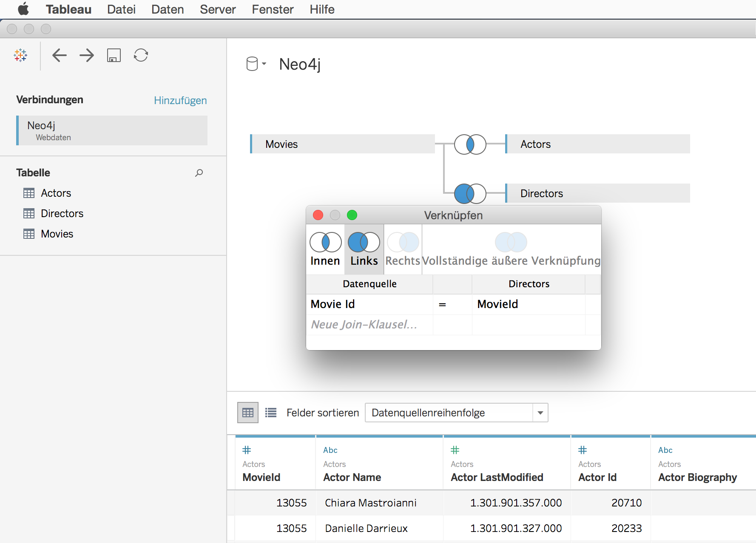Open the data source cylinder dropdown

coord(256,64)
